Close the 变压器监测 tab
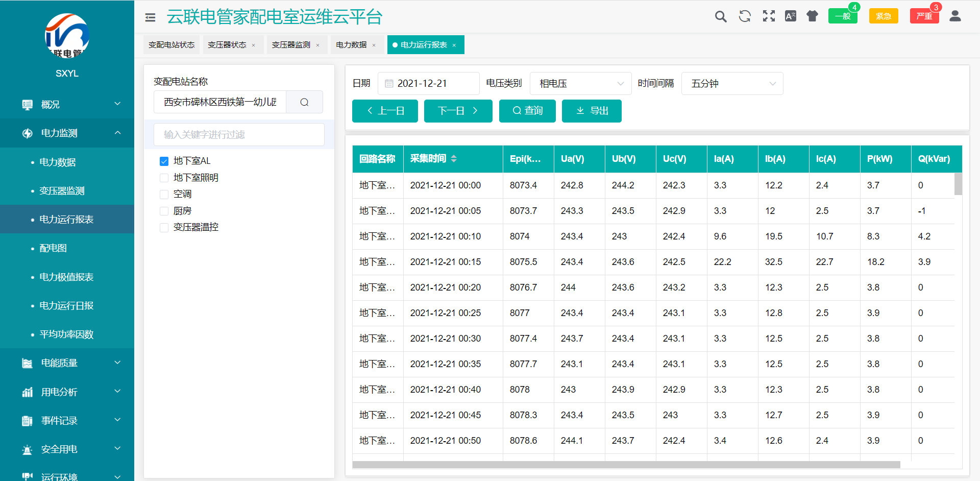Image resolution: width=980 pixels, height=481 pixels. pos(318,44)
